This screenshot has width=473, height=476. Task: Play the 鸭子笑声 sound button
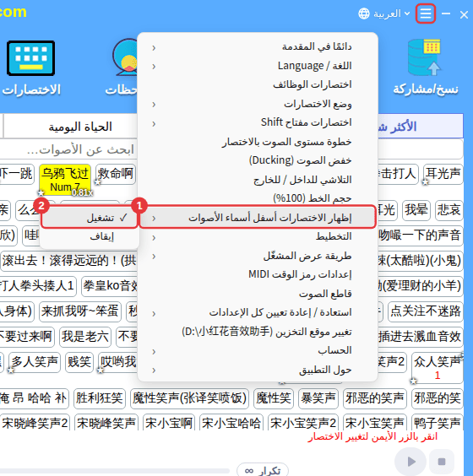click(438, 423)
